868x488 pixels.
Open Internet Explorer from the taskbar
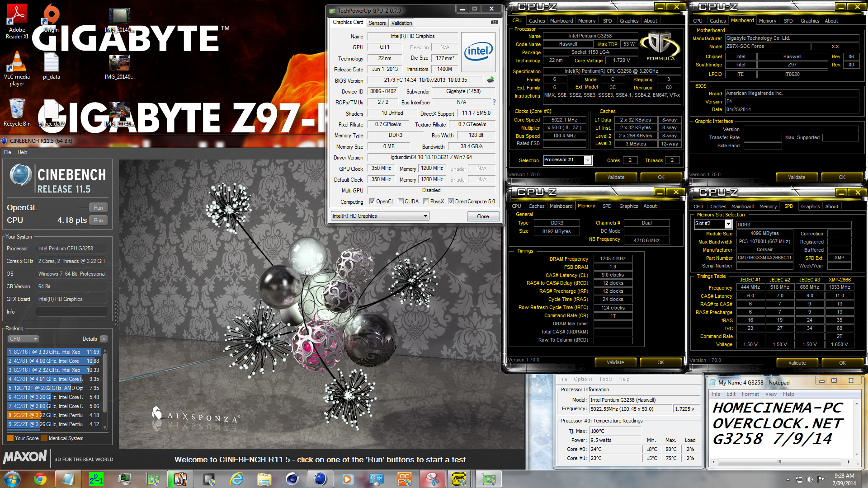[236, 479]
